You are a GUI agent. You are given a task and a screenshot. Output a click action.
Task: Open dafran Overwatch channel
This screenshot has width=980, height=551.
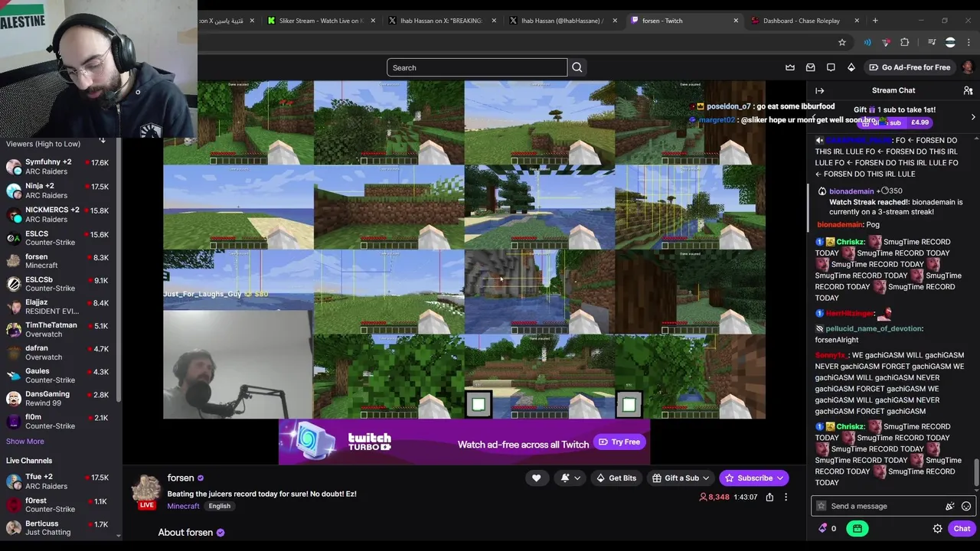point(58,353)
